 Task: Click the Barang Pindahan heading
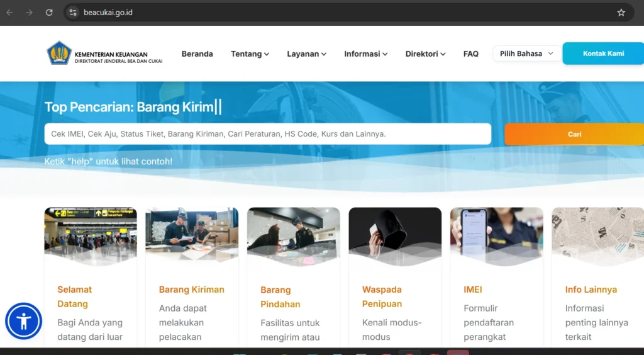pos(280,297)
